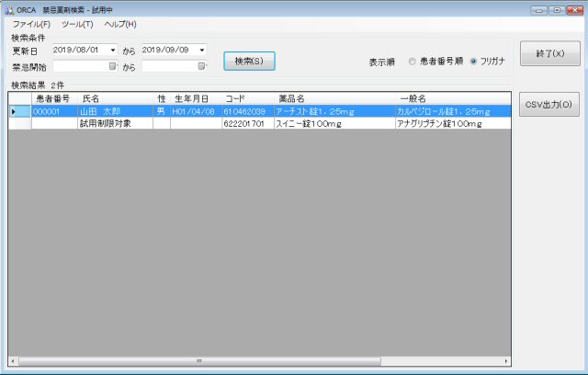This screenshot has height=375, width=588.
Task: Open the ファイル(F) menu
Action: click(31, 24)
